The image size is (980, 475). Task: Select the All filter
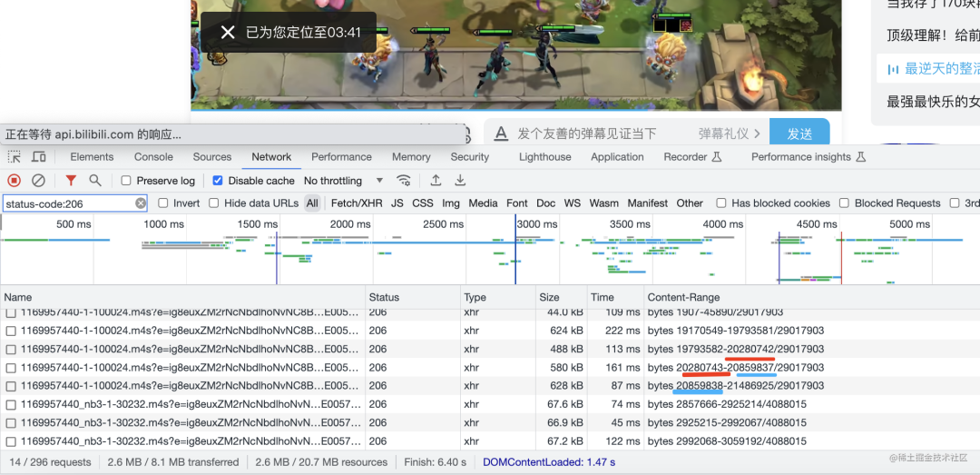pyautogui.click(x=312, y=203)
